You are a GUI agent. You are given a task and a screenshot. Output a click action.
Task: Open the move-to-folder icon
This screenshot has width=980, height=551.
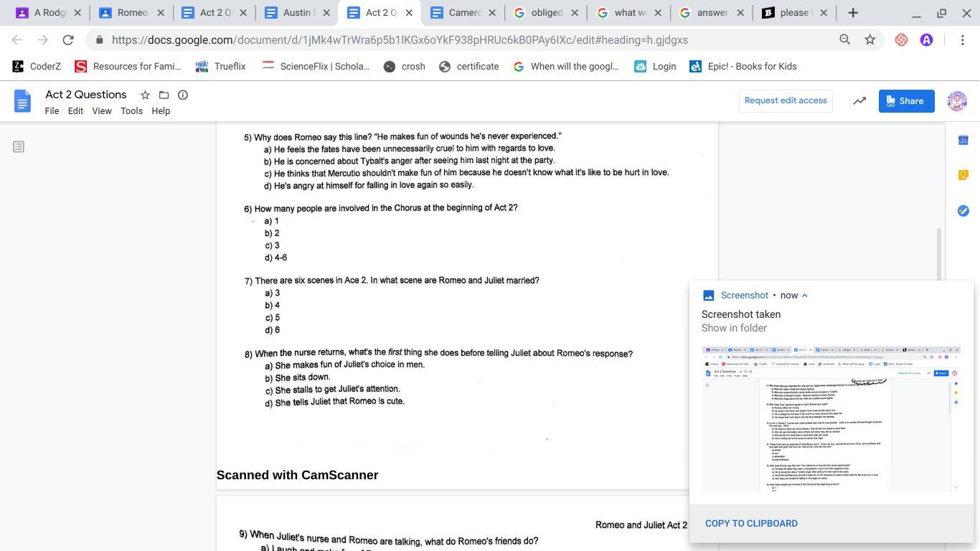point(164,95)
